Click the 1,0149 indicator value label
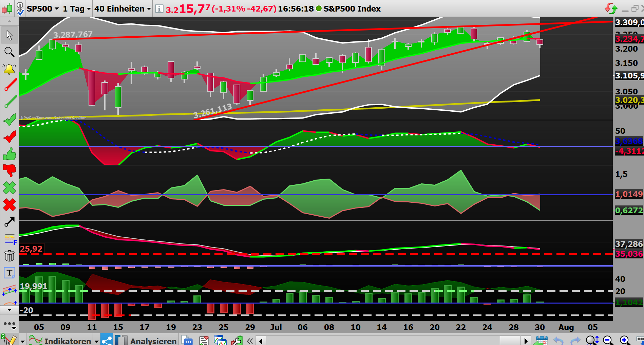The height and width of the screenshot is (345, 644). 629,194
